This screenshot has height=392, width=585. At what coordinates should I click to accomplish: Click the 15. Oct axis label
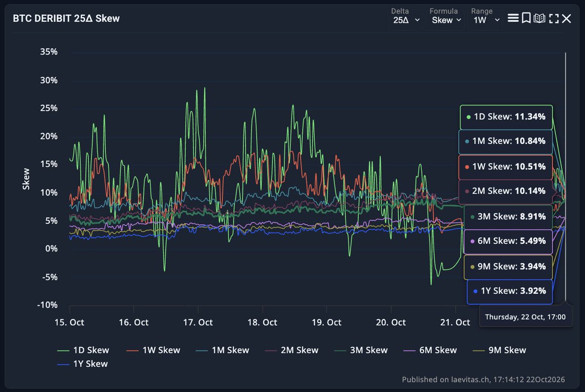[x=70, y=322]
